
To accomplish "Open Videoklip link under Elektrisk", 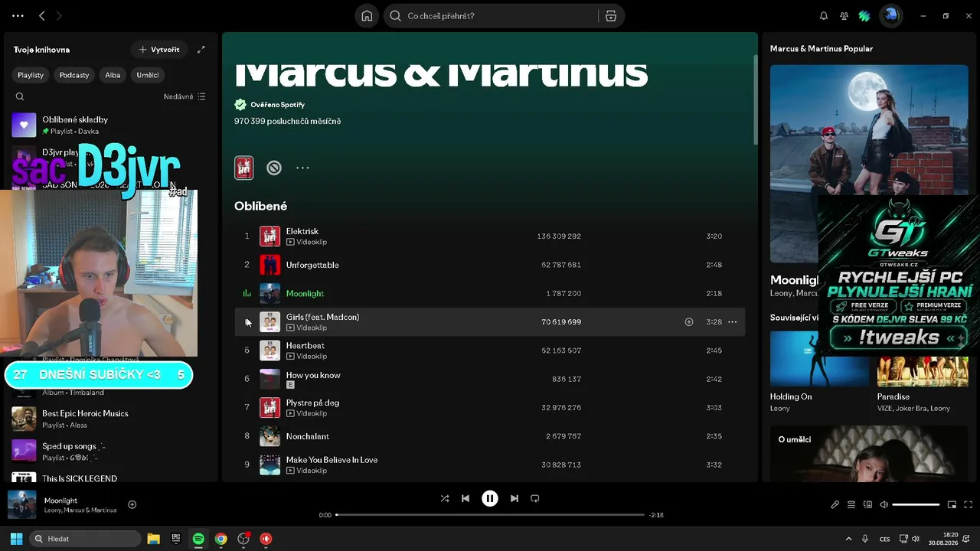I will [306, 242].
